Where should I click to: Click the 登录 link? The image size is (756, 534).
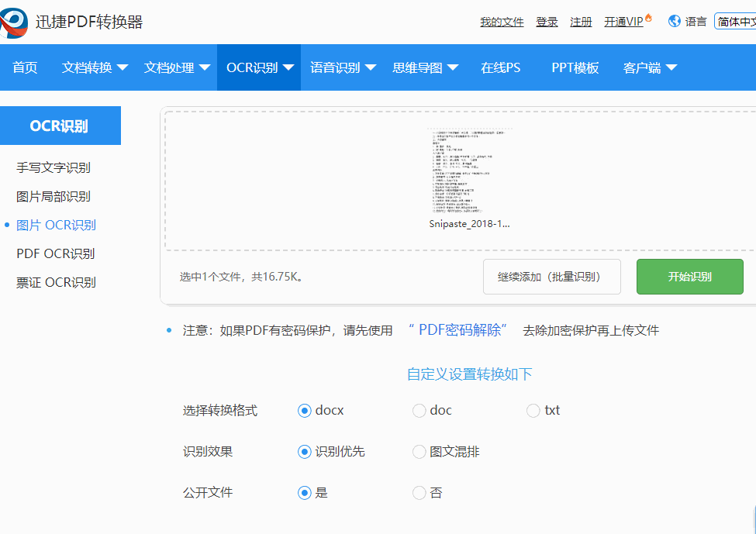click(547, 22)
